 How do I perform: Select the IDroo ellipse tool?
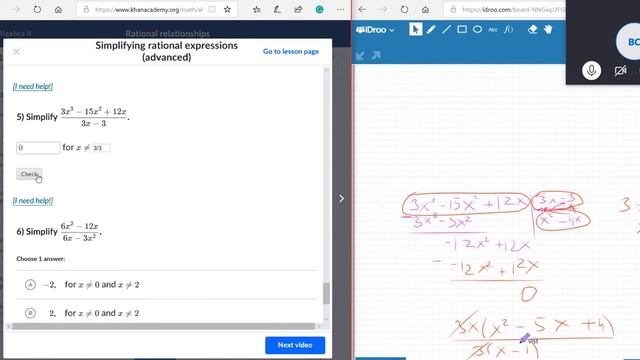pos(478,29)
